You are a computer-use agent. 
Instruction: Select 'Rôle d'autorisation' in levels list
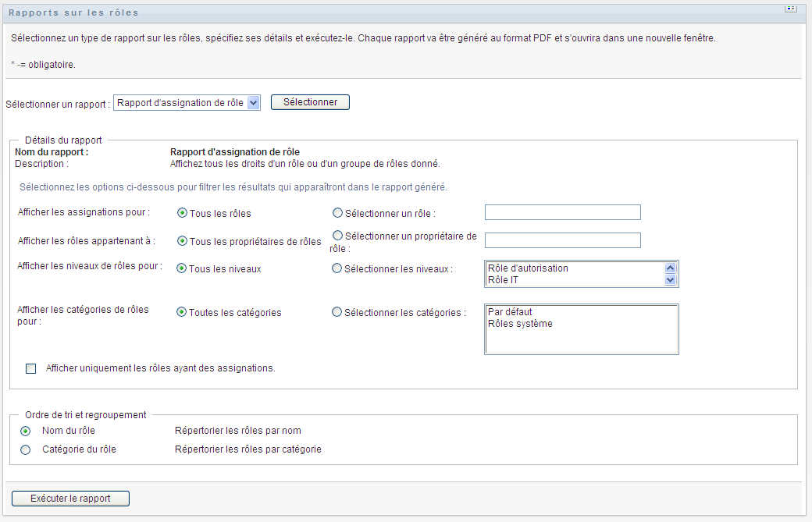tap(528, 268)
